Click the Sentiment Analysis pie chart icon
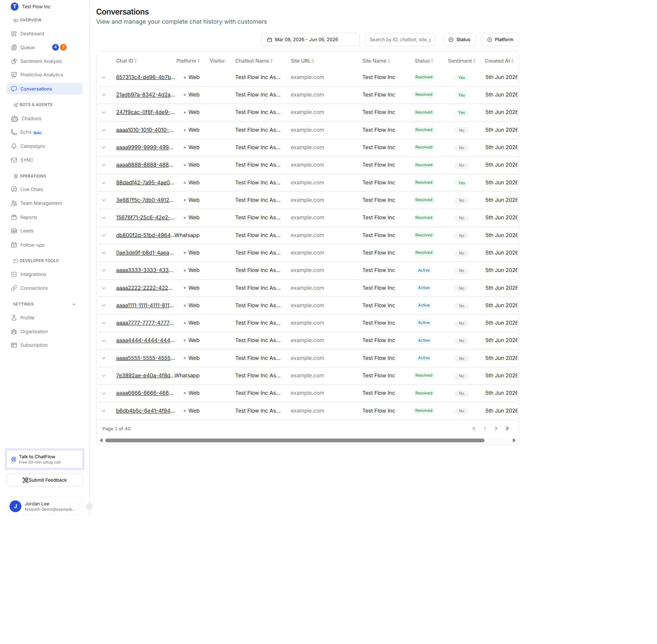This screenshot has height=644, width=657. point(14,62)
